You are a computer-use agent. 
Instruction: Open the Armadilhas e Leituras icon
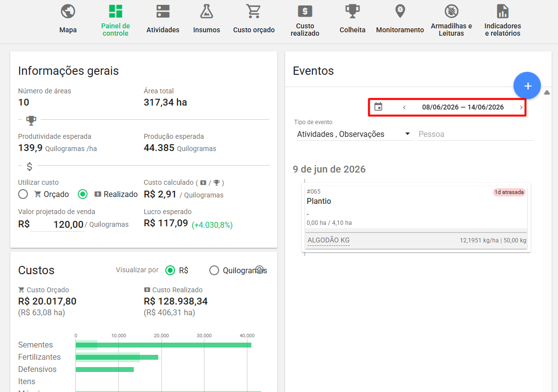(x=451, y=11)
